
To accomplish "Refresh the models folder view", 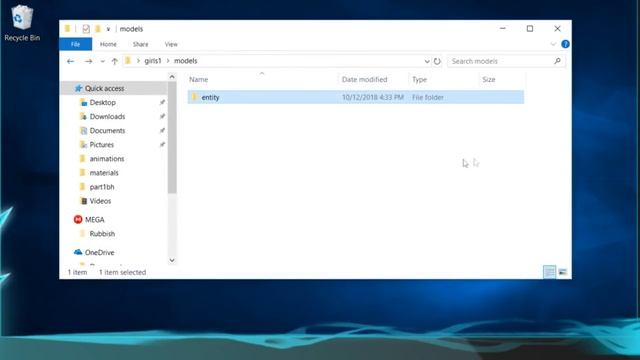I will (437, 61).
